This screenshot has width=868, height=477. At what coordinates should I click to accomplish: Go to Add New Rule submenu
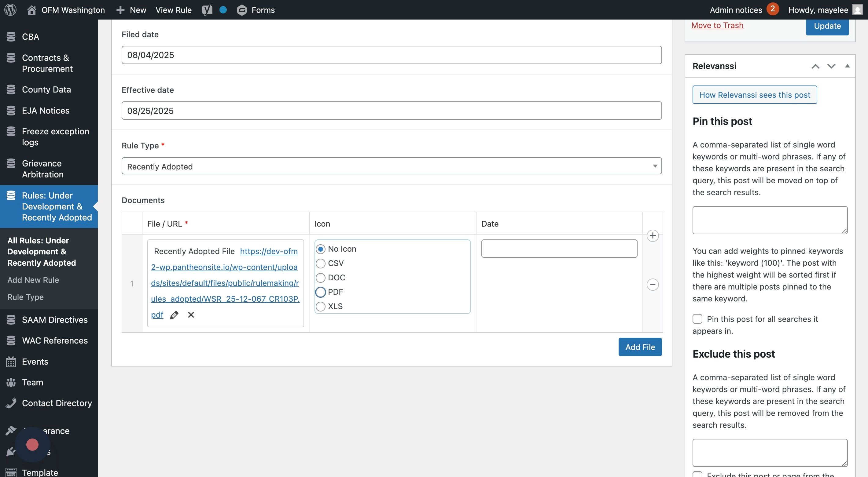[33, 280]
